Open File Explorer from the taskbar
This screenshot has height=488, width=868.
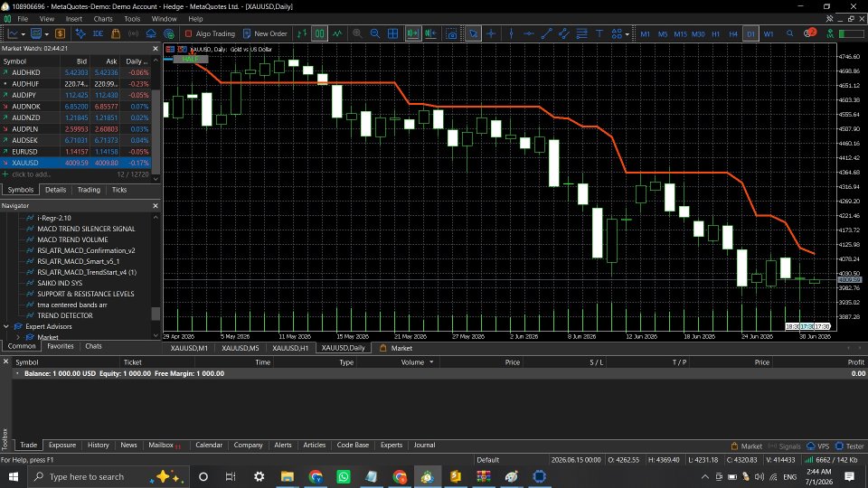[x=288, y=476]
